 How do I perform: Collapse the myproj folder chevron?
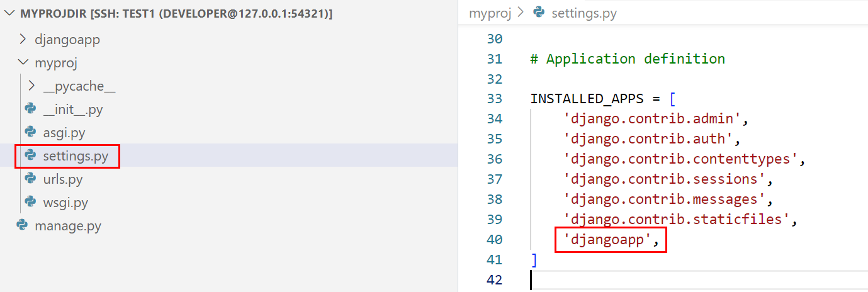tap(23, 63)
